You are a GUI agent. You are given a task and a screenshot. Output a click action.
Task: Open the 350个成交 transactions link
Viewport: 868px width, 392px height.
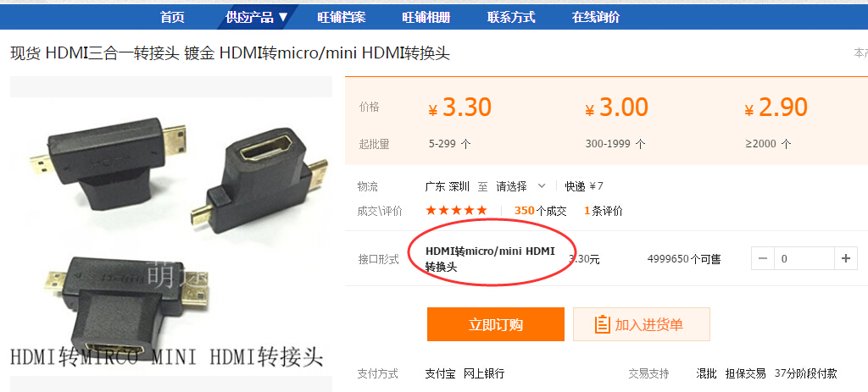pos(540,211)
